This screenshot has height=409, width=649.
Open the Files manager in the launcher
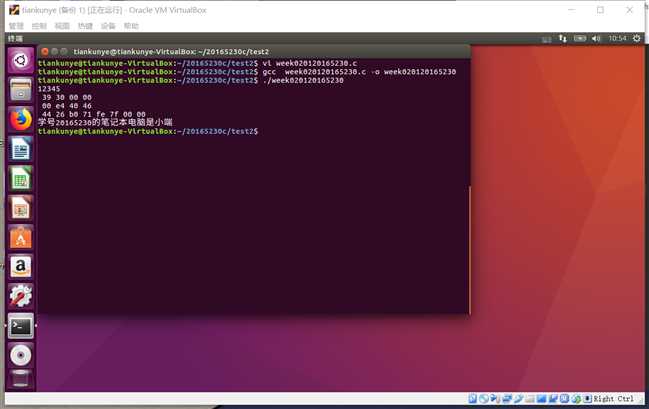tap(20, 89)
